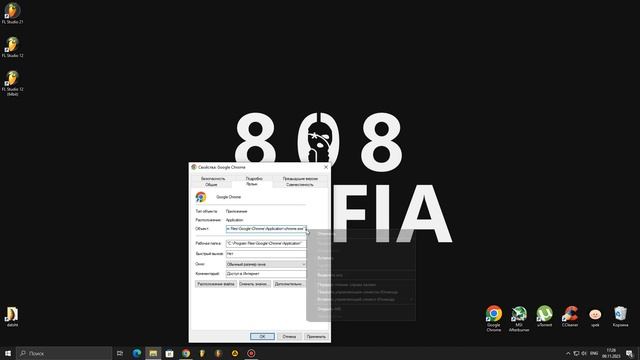Open the Windows Start menu
This screenshot has height=360, width=640.
8,353
